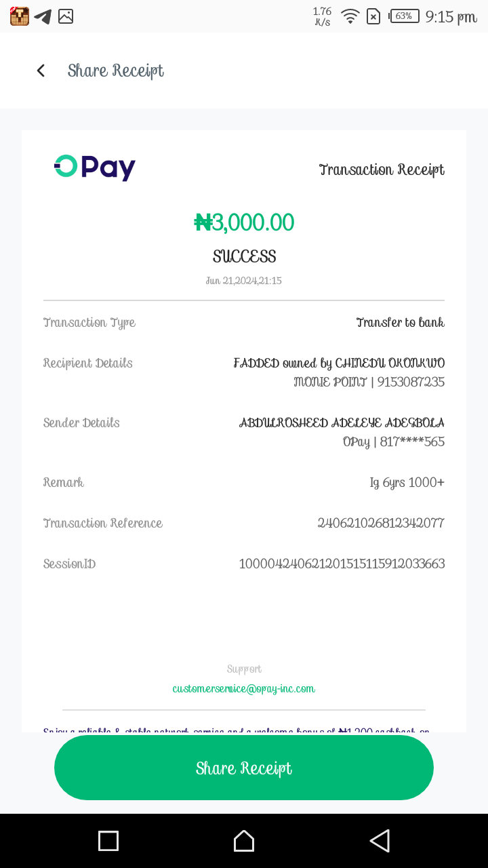
Task: Tap the Share Receipt page title
Action: [116, 71]
